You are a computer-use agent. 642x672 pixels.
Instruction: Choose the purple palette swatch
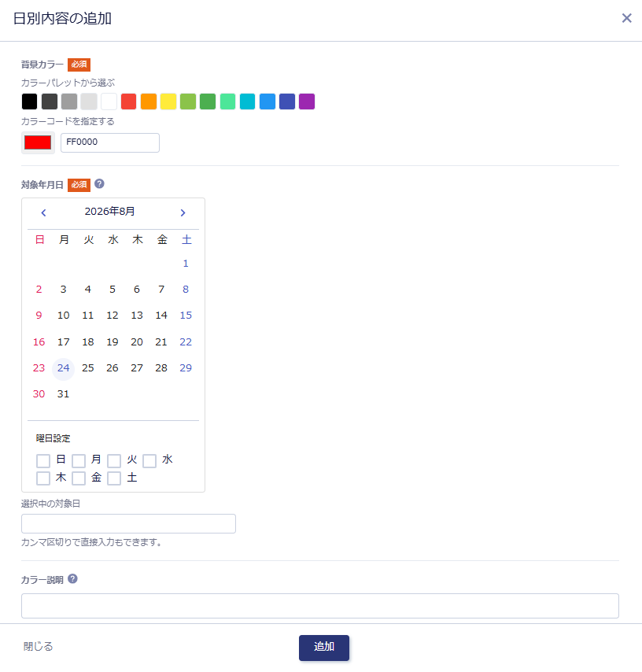307,102
